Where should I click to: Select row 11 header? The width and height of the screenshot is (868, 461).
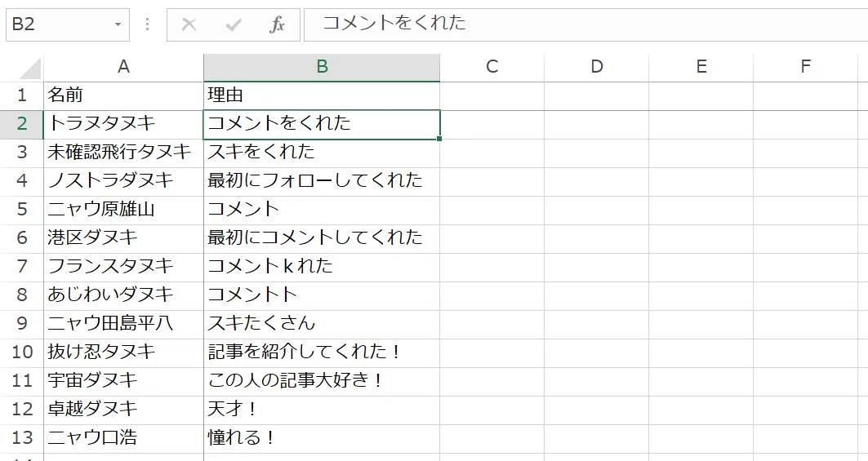pyautogui.click(x=21, y=381)
